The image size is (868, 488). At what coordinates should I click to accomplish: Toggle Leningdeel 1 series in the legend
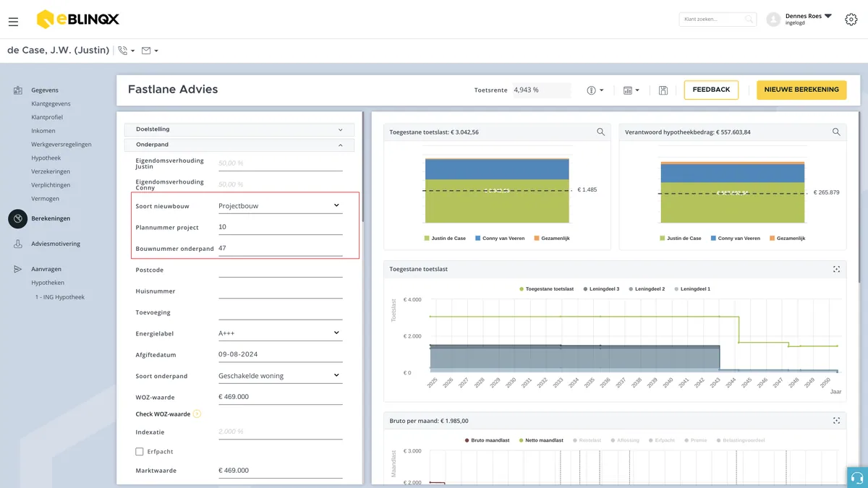692,288
